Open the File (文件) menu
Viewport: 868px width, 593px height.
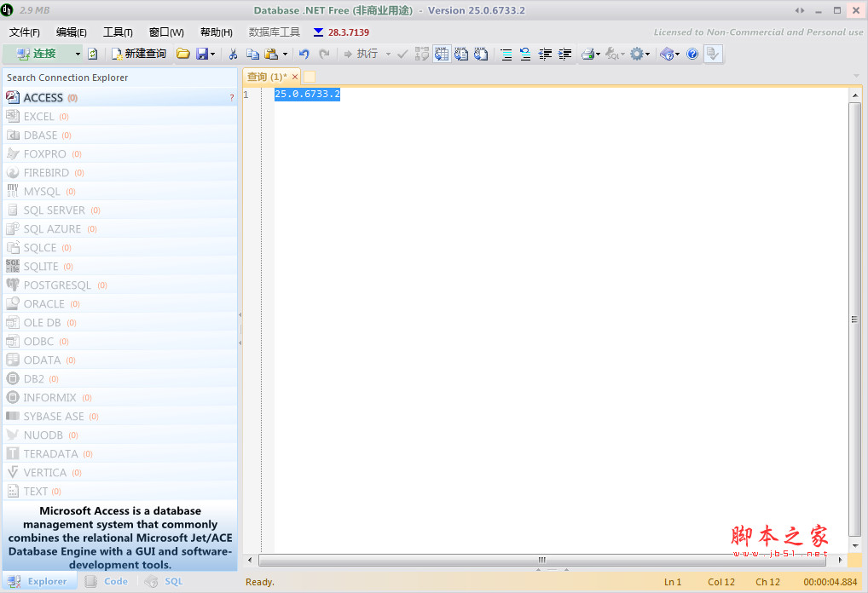pyautogui.click(x=25, y=32)
